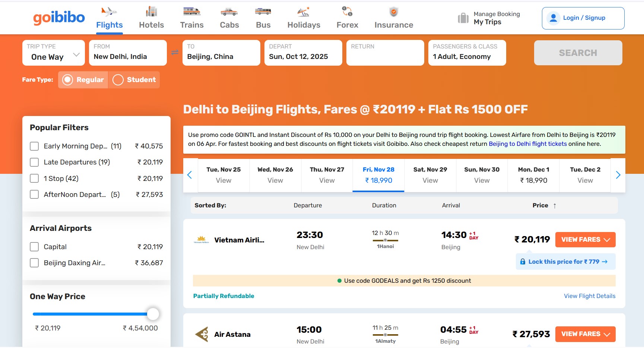This screenshot has height=348, width=644.
Task: Check the Late Departures filter
Action: pyautogui.click(x=34, y=162)
